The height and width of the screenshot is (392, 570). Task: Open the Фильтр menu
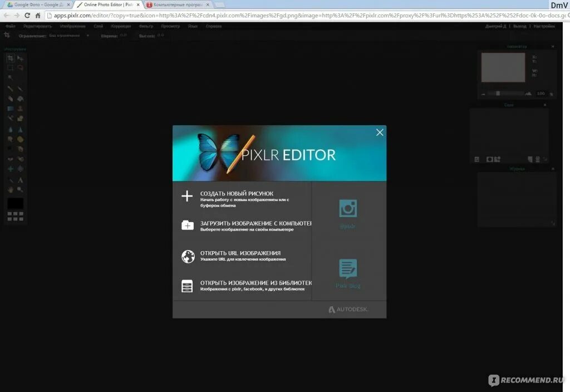pos(146,26)
